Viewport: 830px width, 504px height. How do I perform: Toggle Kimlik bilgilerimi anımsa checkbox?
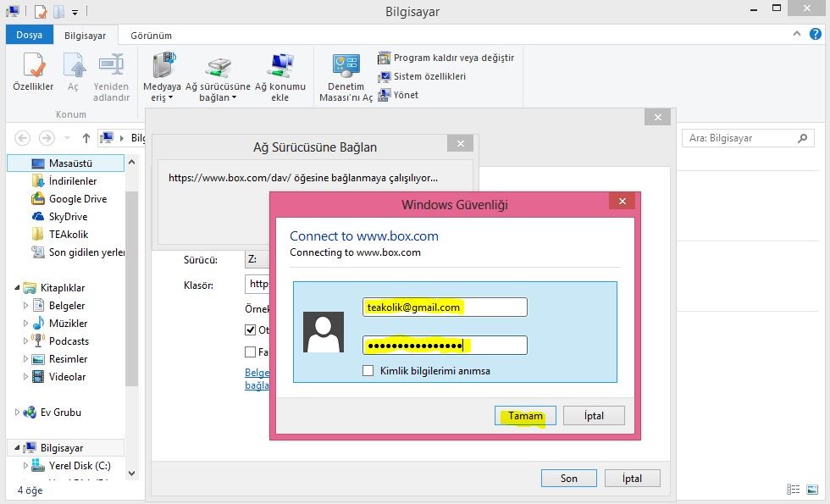point(368,371)
